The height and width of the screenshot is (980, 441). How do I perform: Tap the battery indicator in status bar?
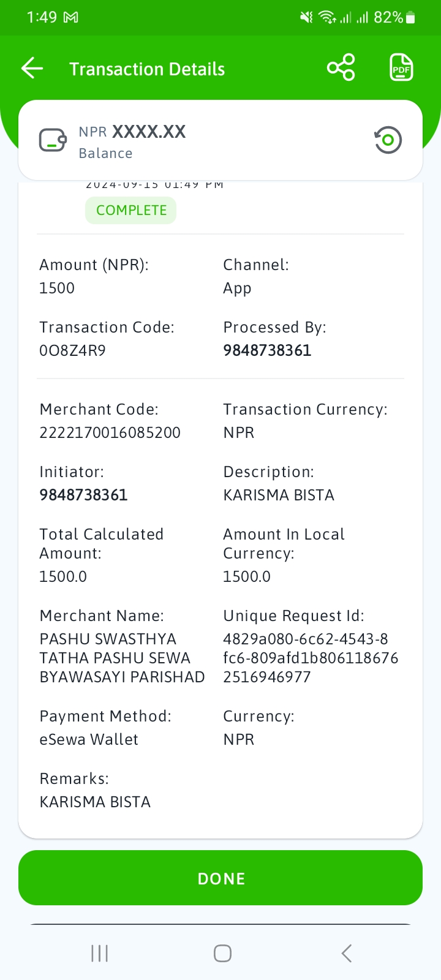pyautogui.click(x=411, y=18)
